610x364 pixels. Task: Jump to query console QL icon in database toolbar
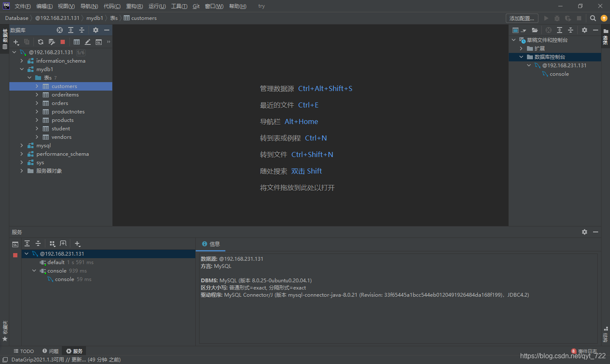(99, 42)
